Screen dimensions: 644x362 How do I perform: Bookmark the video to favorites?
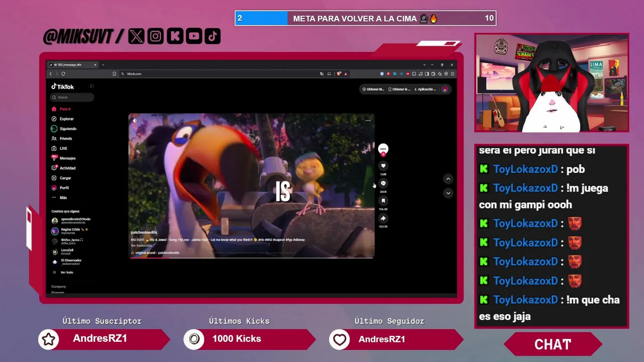click(x=383, y=201)
